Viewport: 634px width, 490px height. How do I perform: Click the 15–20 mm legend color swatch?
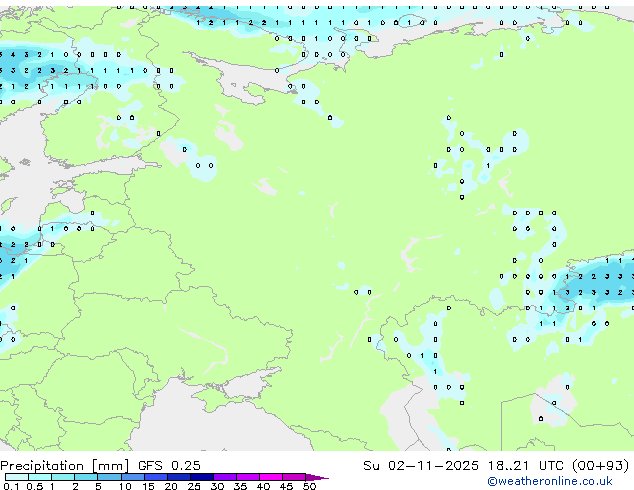(x=156, y=477)
